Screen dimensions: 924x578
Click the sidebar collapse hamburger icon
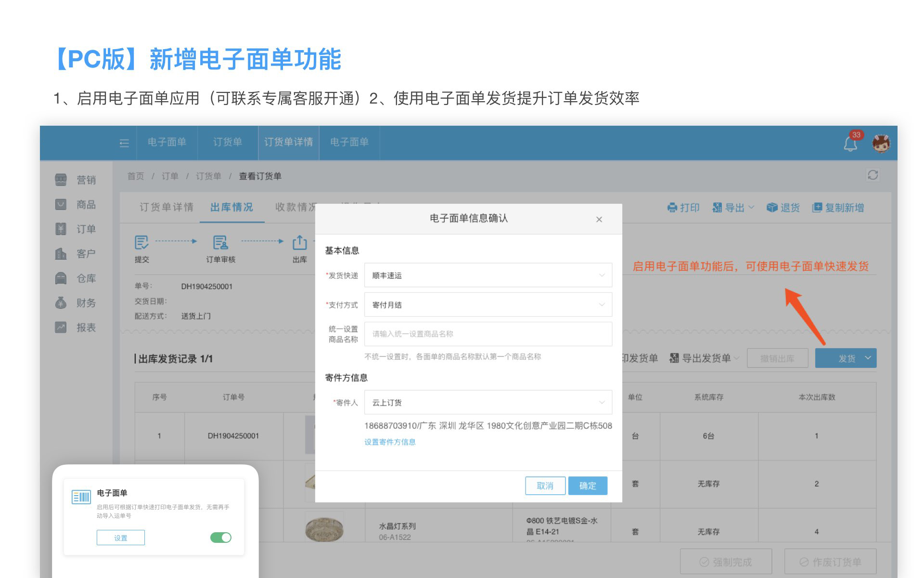[x=124, y=143]
